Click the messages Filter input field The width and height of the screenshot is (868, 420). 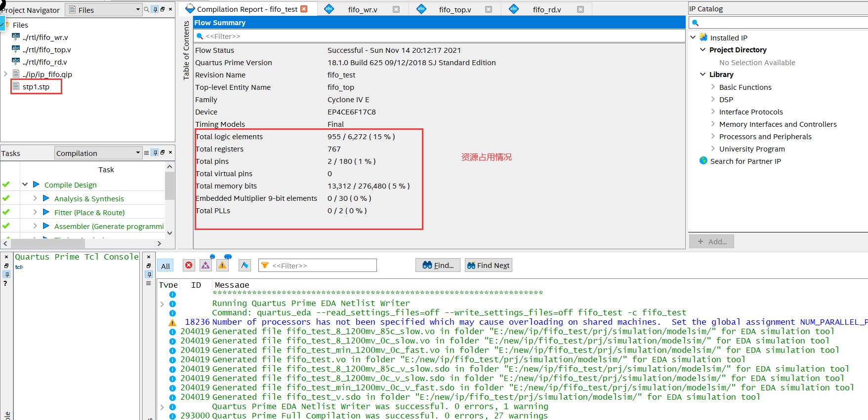click(318, 266)
